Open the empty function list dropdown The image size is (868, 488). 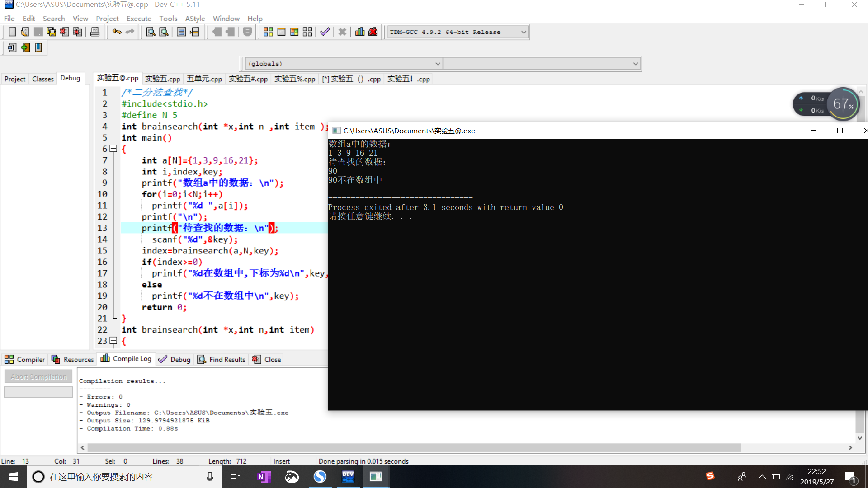pyautogui.click(x=635, y=64)
